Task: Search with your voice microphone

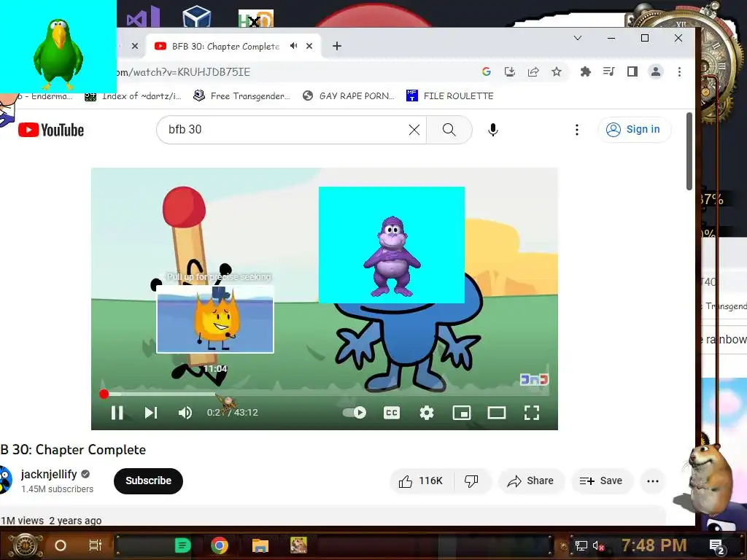Action: [x=493, y=130]
